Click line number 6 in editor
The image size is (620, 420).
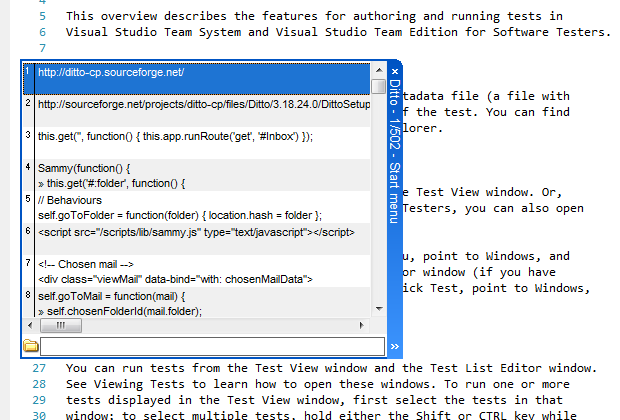click(x=42, y=32)
